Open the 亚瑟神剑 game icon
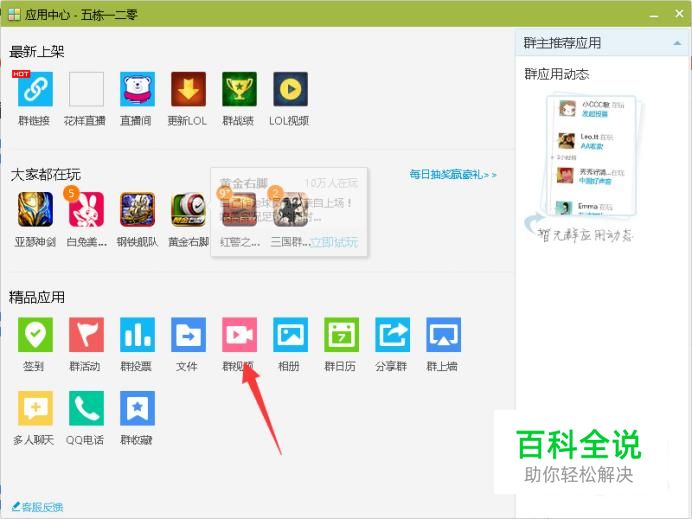Image resolution: width=692 pixels, height=519 pixels. [x=35, y=210]
